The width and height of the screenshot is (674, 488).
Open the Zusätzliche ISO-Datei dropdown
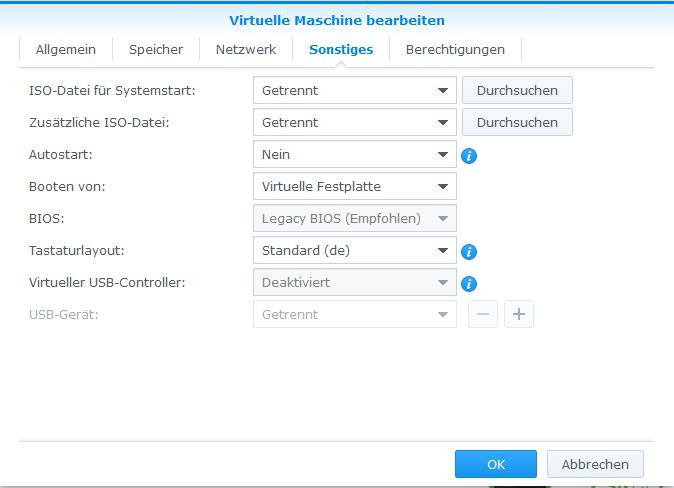354,123
